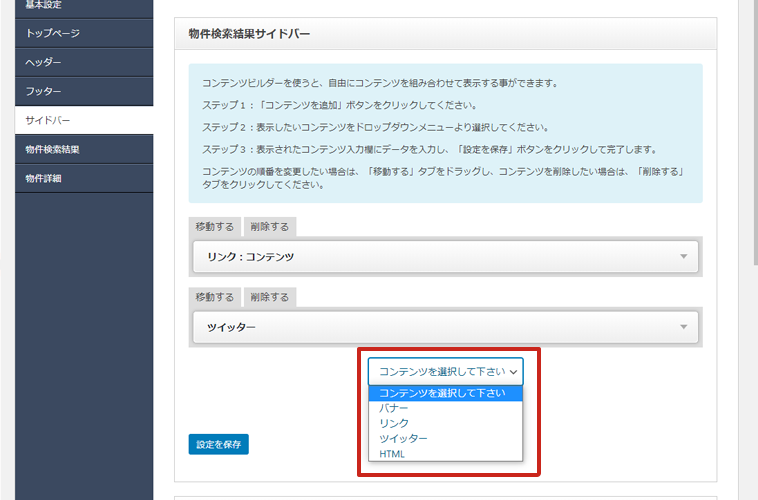
Task: Open the 基本設定 sidebar menu item
Action: pos(46,5)
